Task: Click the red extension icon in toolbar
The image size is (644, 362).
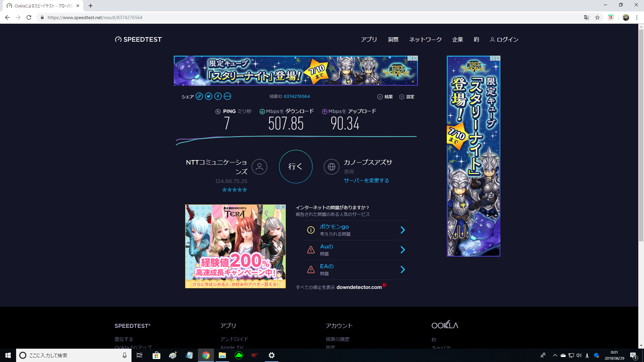Action: click(611, 17)
